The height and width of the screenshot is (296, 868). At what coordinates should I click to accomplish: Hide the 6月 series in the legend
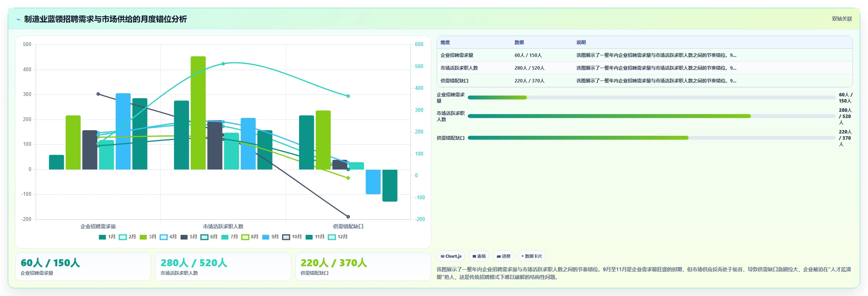tap(209, 237)
